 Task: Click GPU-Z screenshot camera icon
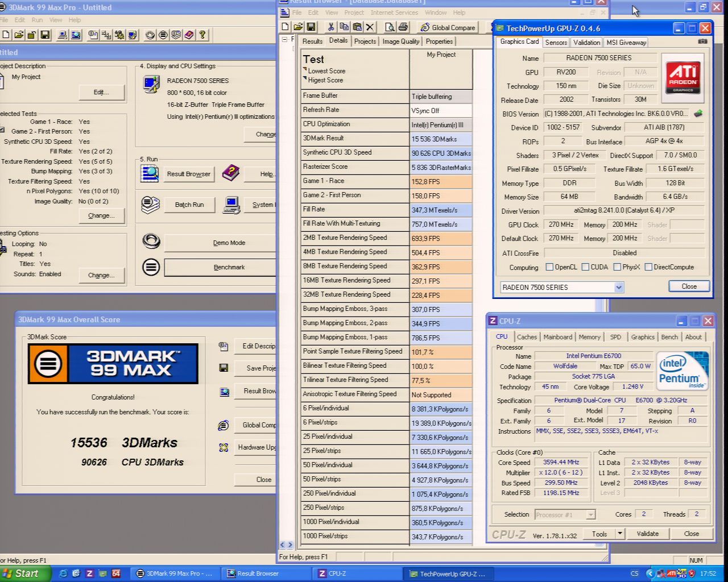(x=703, y=41)
